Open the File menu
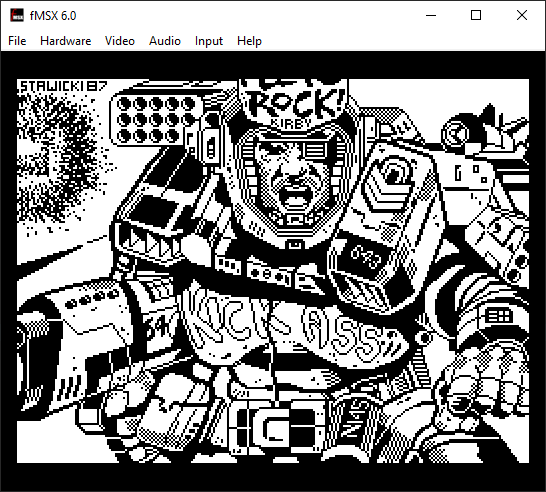The height and width of the screenshot is (492, 546). click(17, 41)
